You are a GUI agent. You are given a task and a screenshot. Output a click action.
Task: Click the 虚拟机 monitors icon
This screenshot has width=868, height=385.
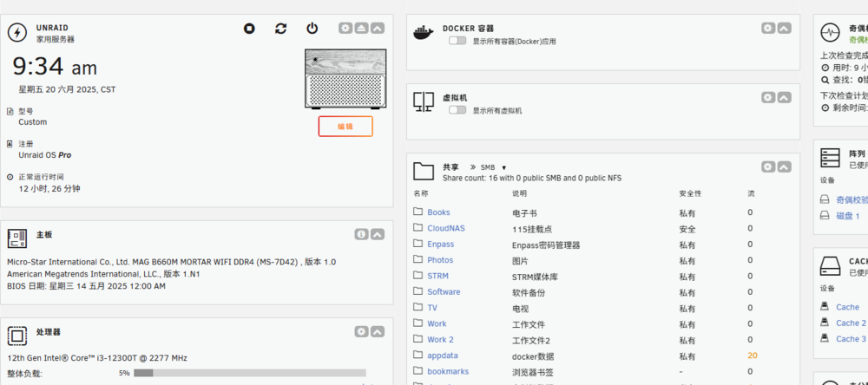pyautogui.click(x=424, y=101)
